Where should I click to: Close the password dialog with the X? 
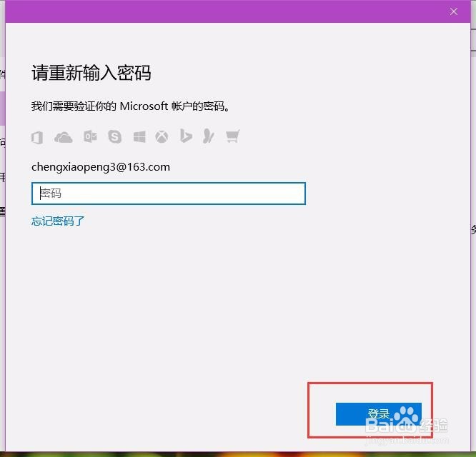pos(454,11)
